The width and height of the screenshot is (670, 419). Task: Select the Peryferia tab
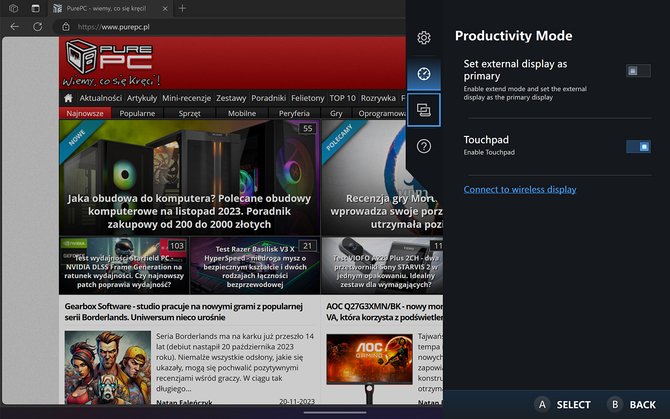(294, 113)
